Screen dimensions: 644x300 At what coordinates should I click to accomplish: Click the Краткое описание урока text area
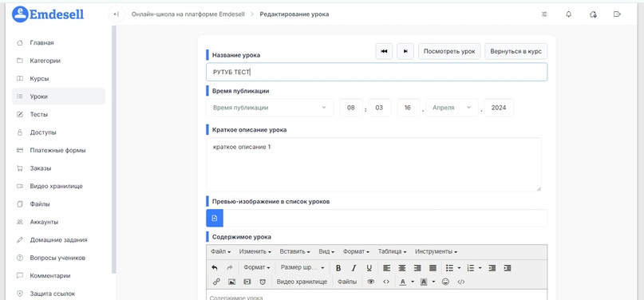click(x=373, y=164)
